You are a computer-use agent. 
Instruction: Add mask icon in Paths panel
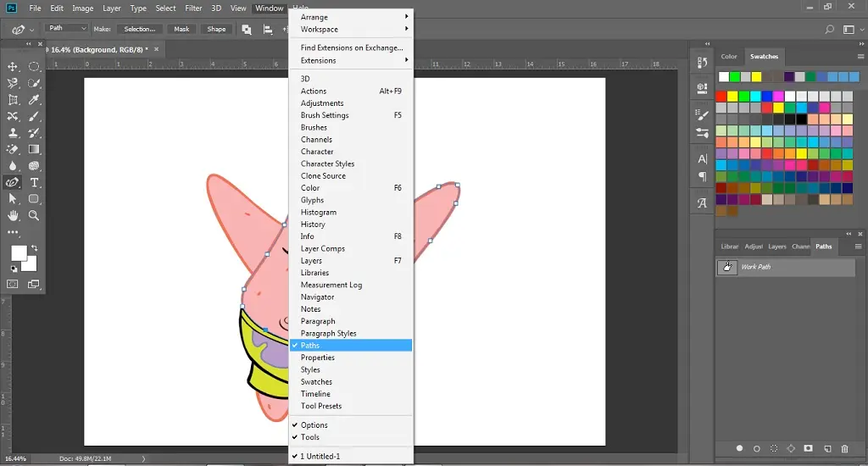[x=808, y=448]
